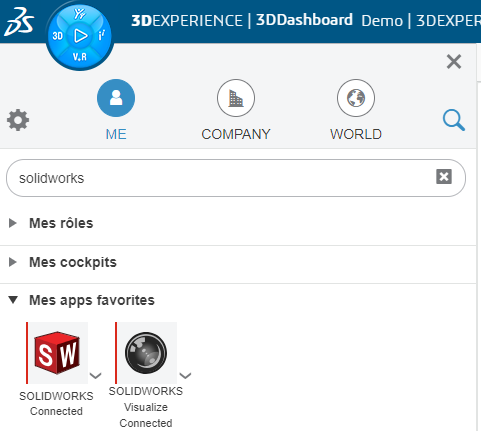Click the compass center play button
The width and height of the screenshot is (481, 431).
[x=80, y=36]
